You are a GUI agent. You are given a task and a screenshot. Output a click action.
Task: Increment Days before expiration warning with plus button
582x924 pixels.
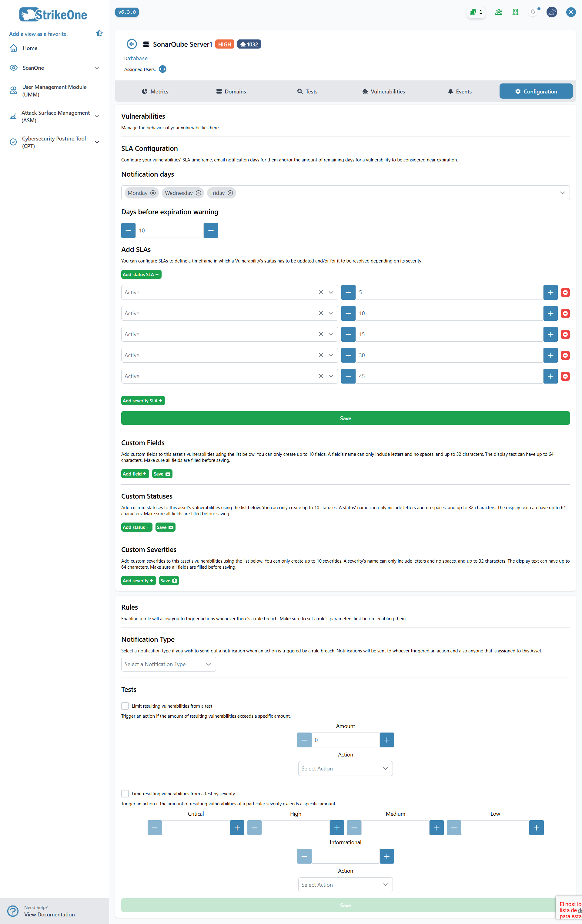(210, 230)
